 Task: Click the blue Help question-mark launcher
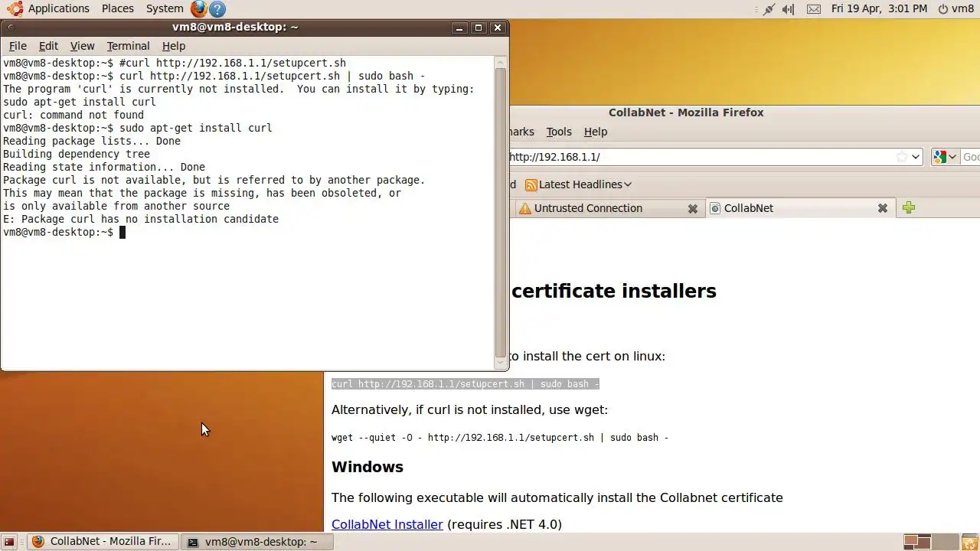(217, 9)
